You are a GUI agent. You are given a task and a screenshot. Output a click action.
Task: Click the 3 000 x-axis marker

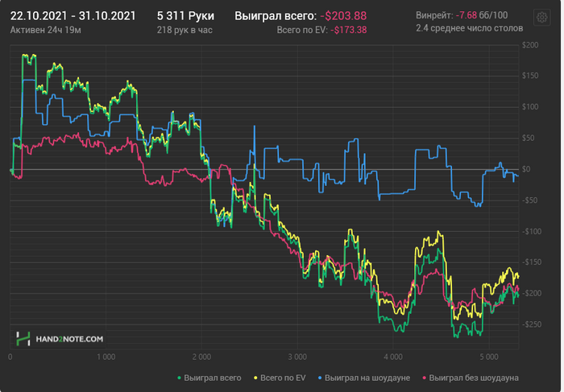click(297, 356)
